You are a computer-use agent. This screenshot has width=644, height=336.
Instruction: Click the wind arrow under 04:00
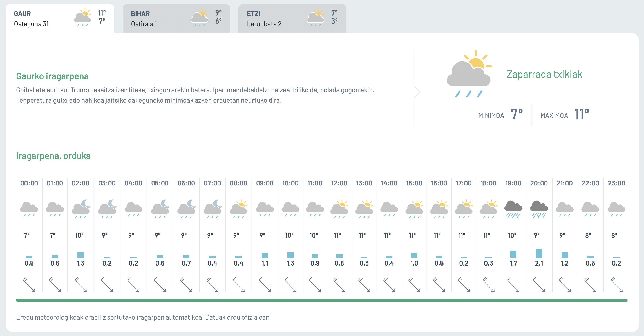pyautogui.click(x=133, y=284)
